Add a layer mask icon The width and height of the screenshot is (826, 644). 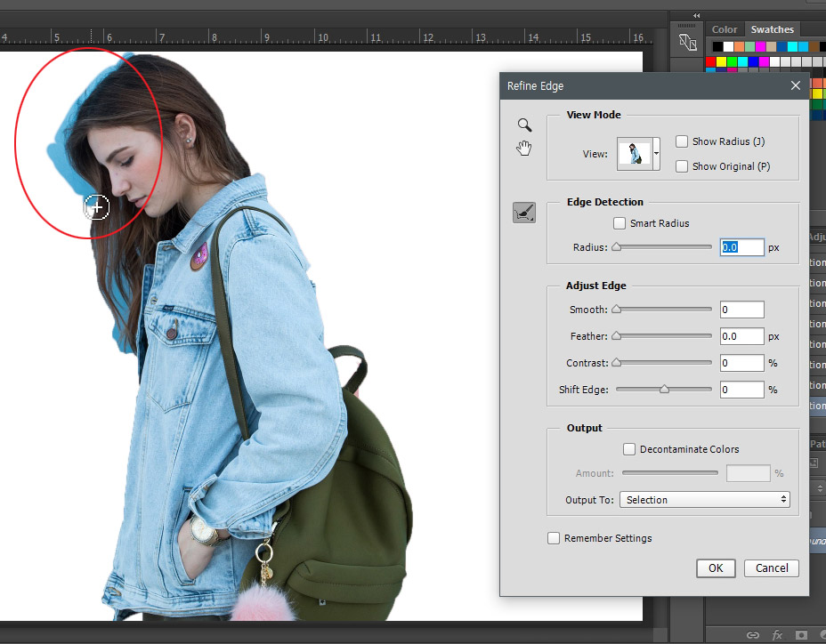tap(801, 635)
